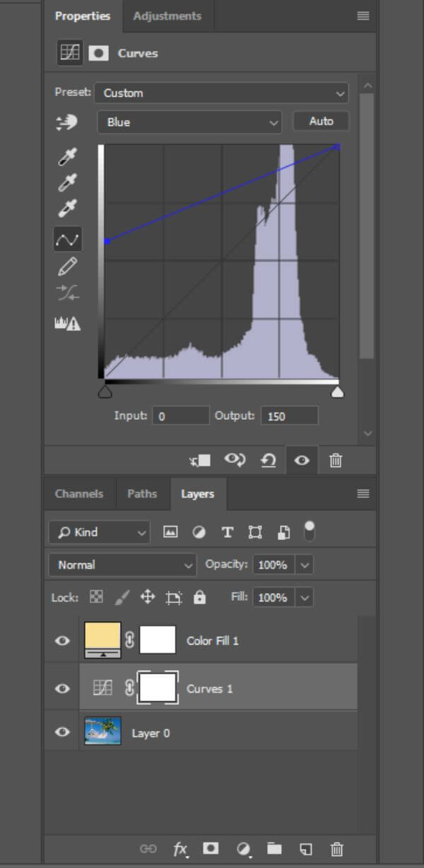Clip adjustment to layer below icon
Image resolution: width=424 pixels, height=868 pixels.
200,461
